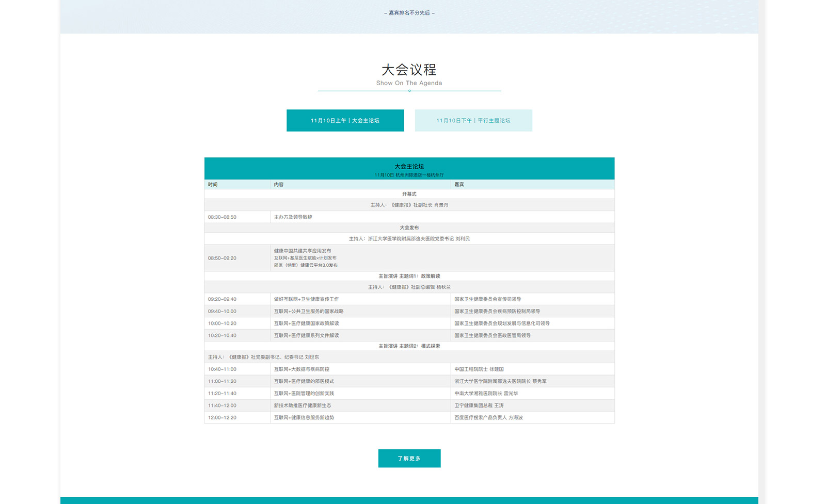826x504 pixels.
Task: Click 新技术助推医疗健康新生态 topic
Action: click(x=303, y=405)
